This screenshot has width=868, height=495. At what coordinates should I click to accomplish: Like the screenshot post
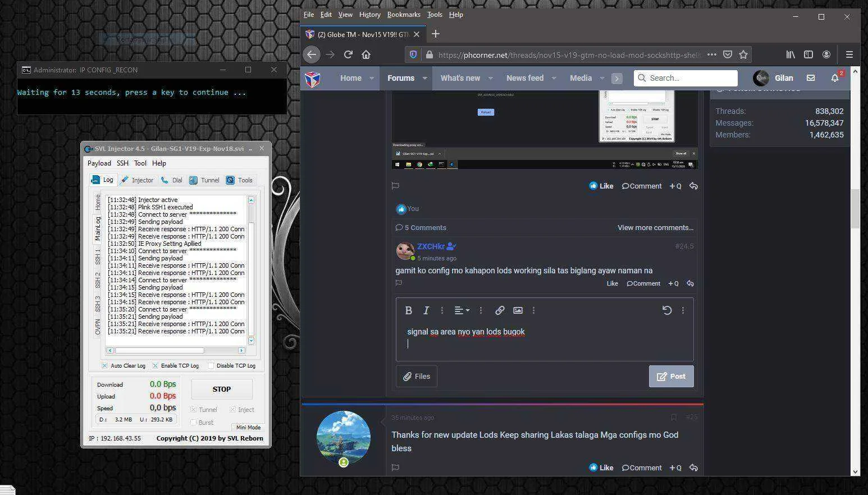601,186
